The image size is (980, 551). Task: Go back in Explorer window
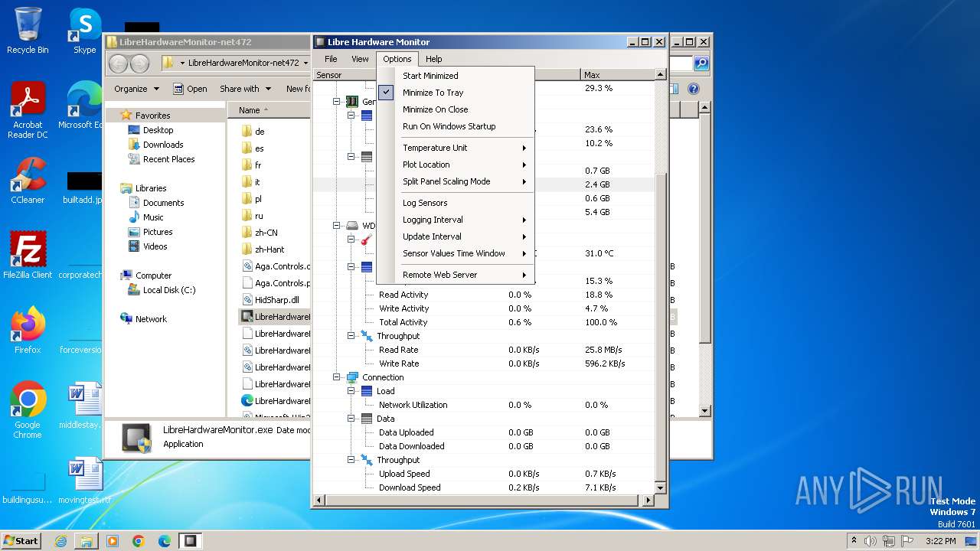pyautogui.click(x=118, y=63)
